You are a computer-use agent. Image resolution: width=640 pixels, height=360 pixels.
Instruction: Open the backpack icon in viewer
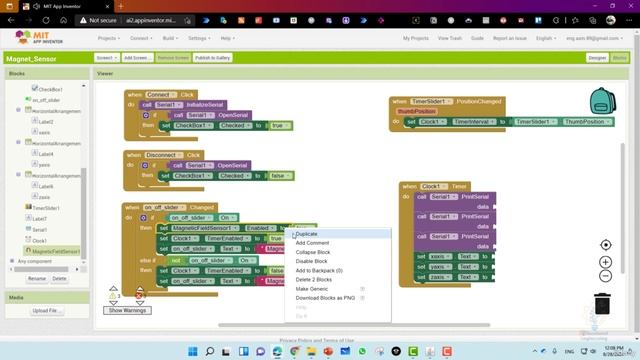point(602,101)
